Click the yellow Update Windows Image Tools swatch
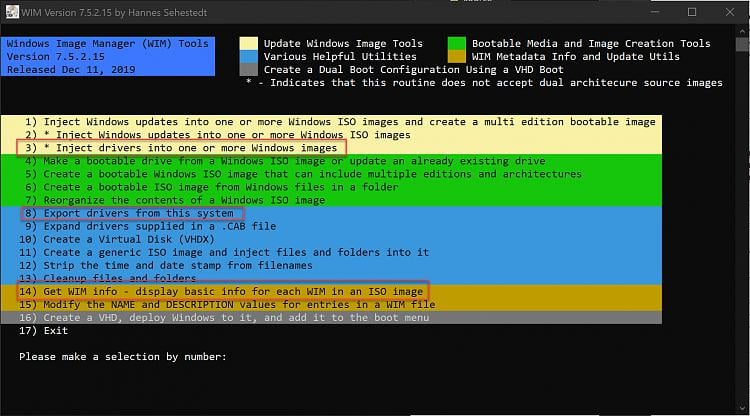The width and height of the screenshot is (750, 416). [248, 44]
